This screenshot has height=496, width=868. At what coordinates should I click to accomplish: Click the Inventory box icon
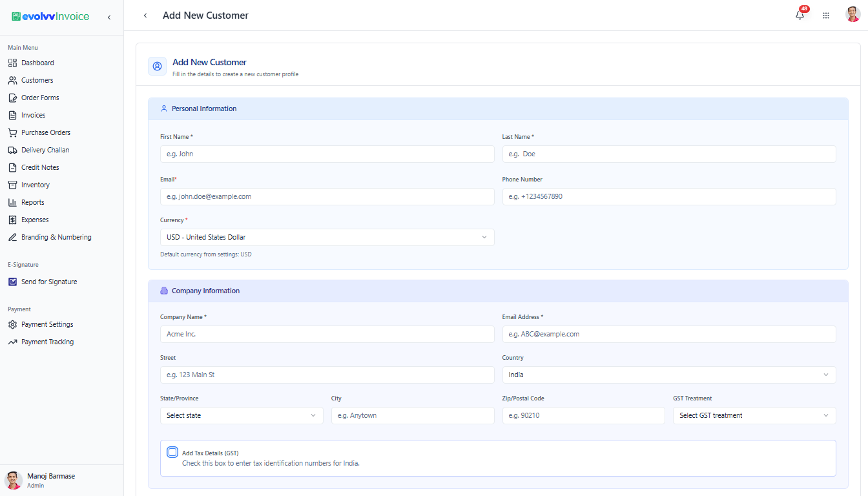[12, 185]
